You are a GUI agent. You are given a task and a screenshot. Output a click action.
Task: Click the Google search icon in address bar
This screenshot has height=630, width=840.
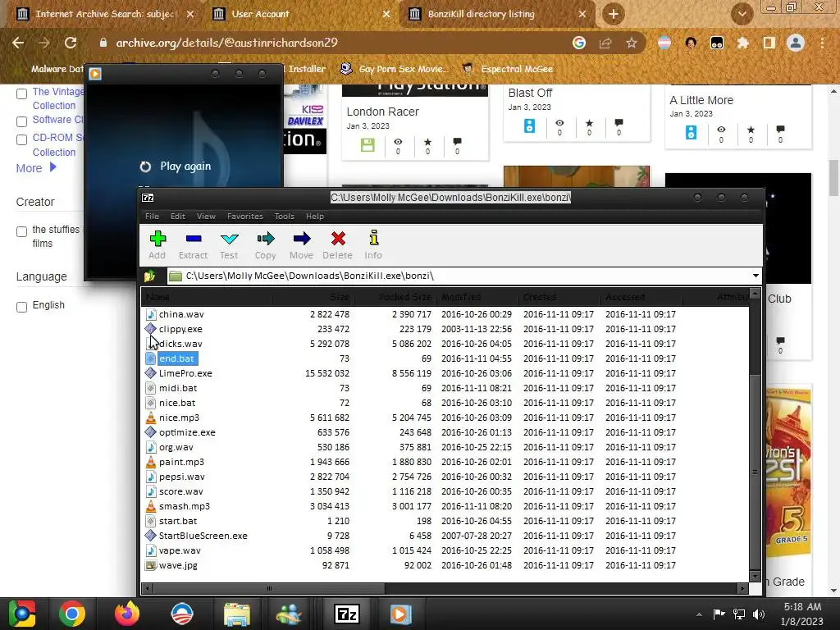pyautogui.click(x=579, y=43)
